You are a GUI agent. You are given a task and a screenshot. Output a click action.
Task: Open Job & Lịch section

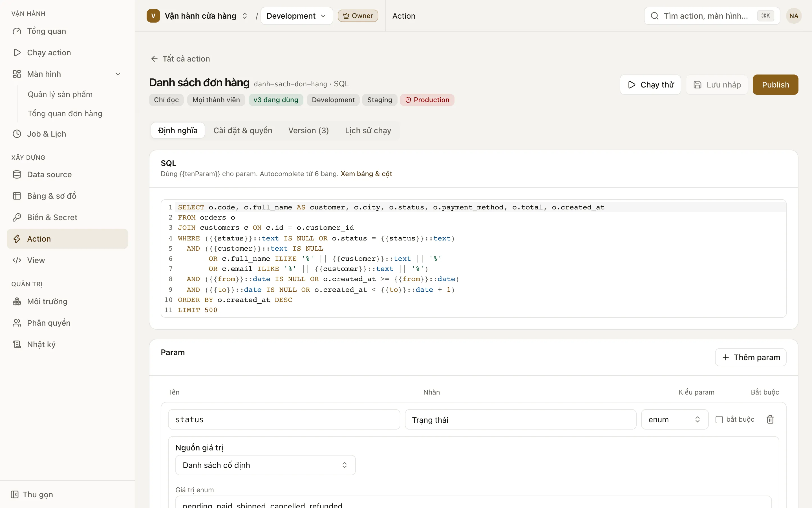coord(67,134)
